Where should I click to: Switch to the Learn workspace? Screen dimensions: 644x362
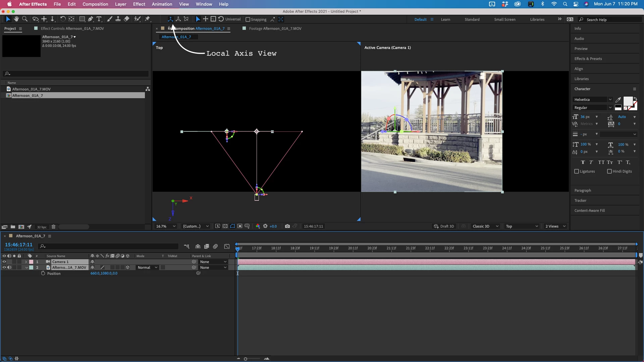point(445,19)
